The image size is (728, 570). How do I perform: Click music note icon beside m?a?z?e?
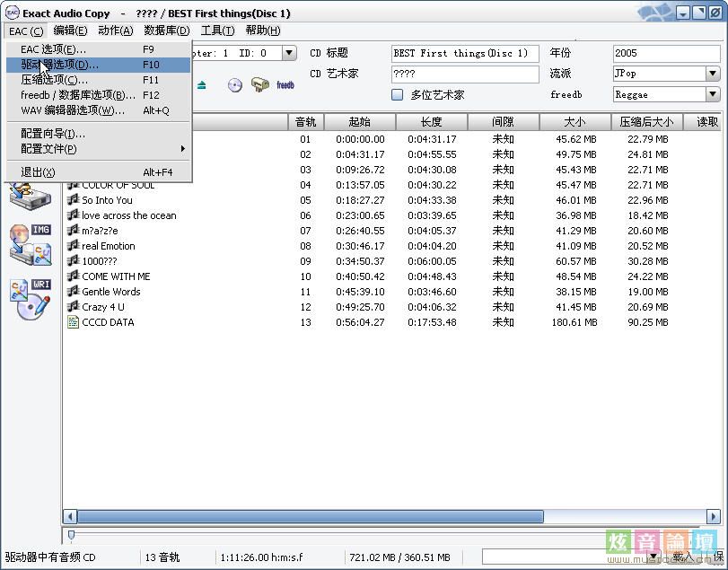pos(73,231)
